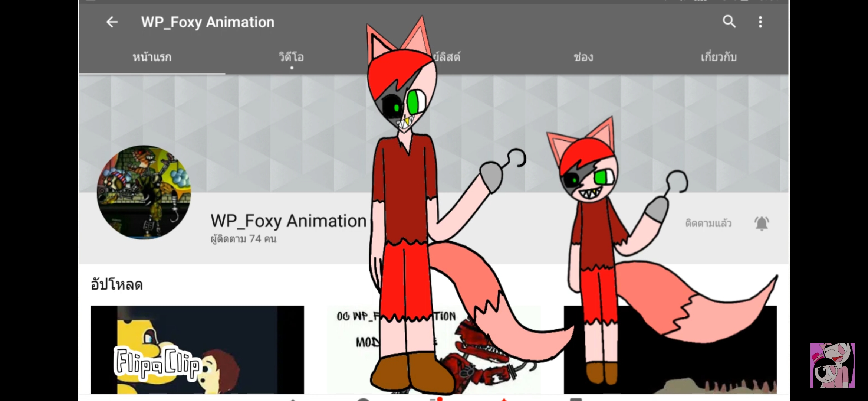Toggle the notification bell icon
The image size is (868, 401).
click(762, 223)
